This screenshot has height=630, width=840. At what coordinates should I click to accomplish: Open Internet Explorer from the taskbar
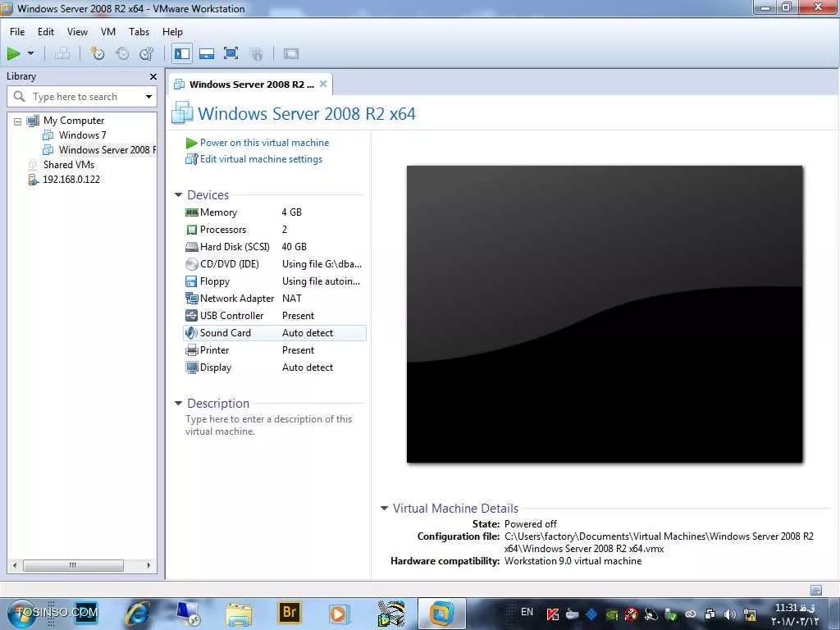137,614
